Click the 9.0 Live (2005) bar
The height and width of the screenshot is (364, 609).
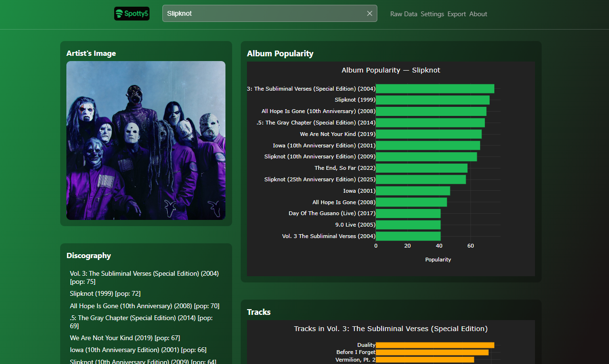[x=408, y=225]
